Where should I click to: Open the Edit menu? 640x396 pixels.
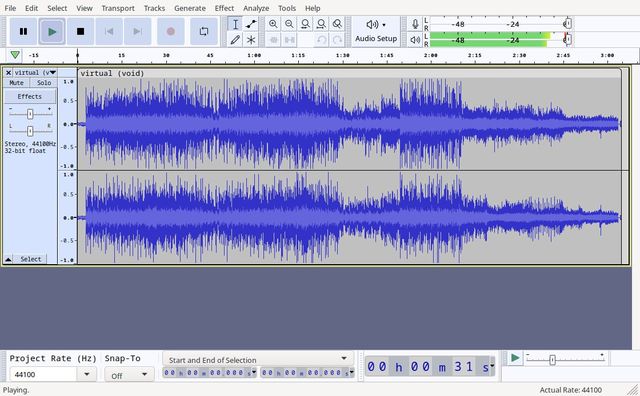point(31,8)
